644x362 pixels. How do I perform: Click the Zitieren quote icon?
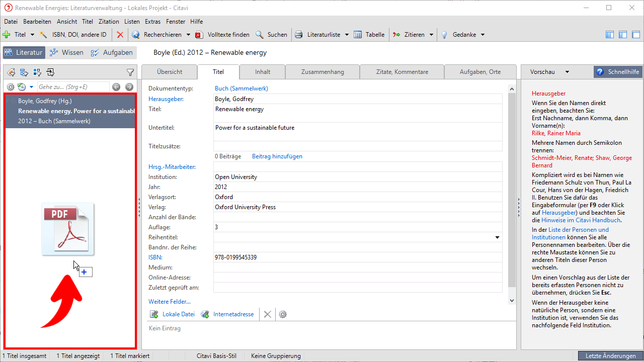(396, 35)
